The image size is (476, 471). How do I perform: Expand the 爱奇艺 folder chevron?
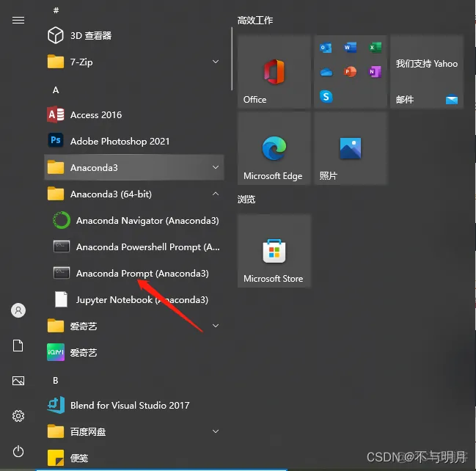tap(216, 326)
